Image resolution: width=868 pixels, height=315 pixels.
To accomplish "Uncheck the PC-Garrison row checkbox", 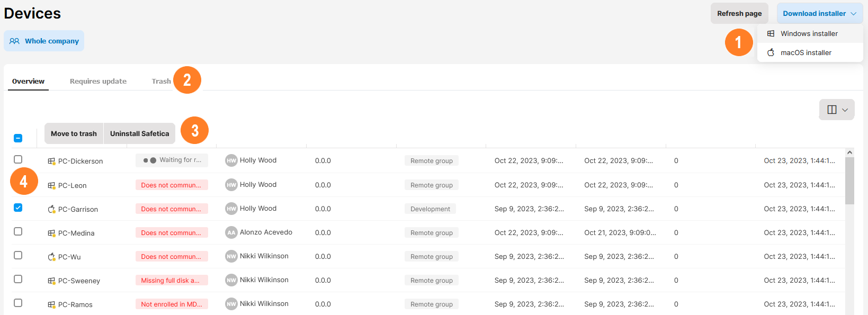I will (x=18, y=208).
